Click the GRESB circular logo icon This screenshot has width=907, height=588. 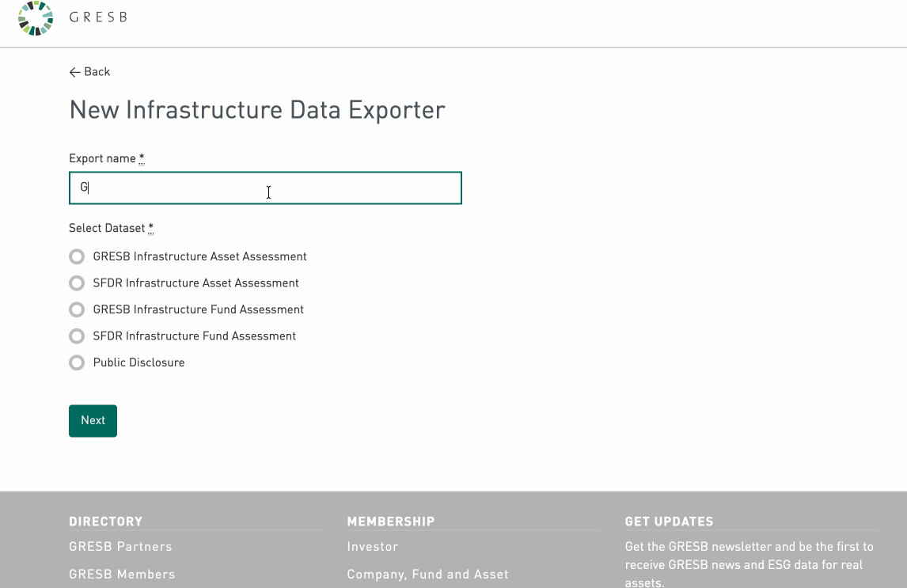click(35, 18)
